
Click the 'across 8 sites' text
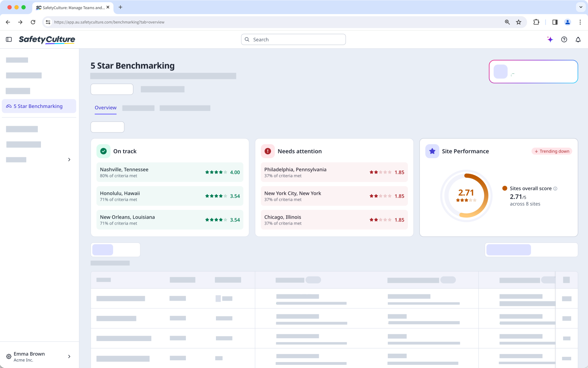(x=525, y=204)
